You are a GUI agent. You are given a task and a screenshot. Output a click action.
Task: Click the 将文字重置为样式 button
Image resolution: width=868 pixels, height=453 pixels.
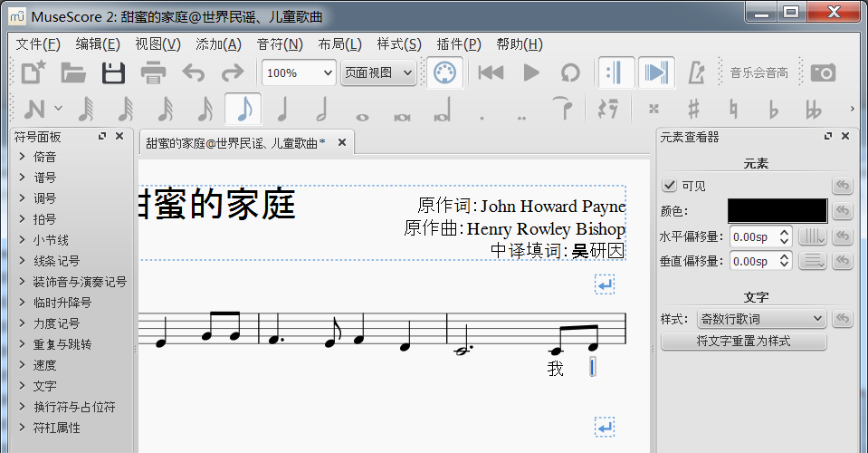pos(743,342)
